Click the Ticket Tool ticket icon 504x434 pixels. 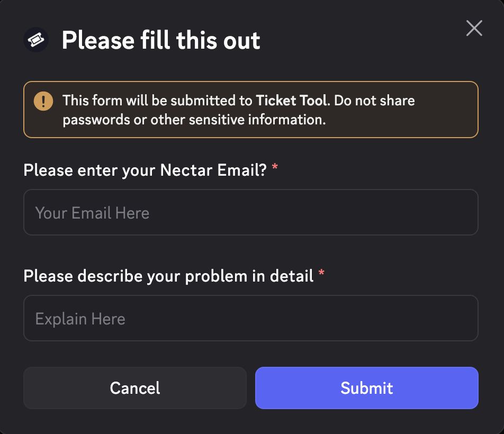[36, 40]
